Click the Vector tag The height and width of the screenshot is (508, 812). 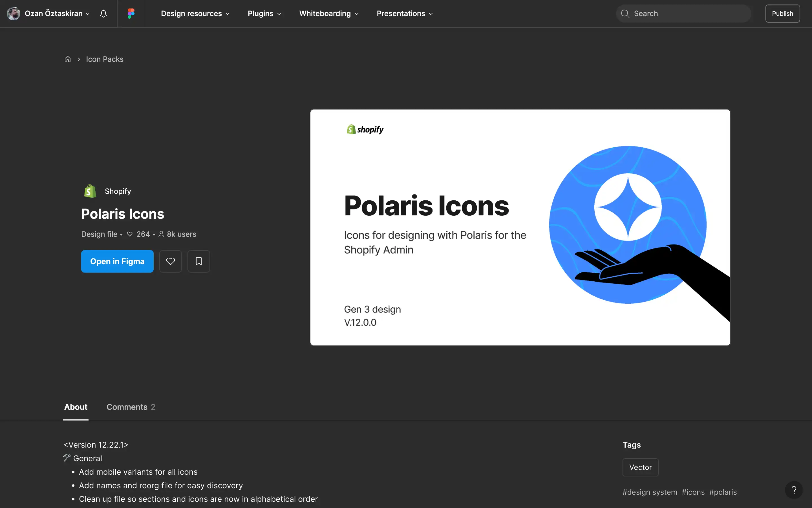(640, 467)
